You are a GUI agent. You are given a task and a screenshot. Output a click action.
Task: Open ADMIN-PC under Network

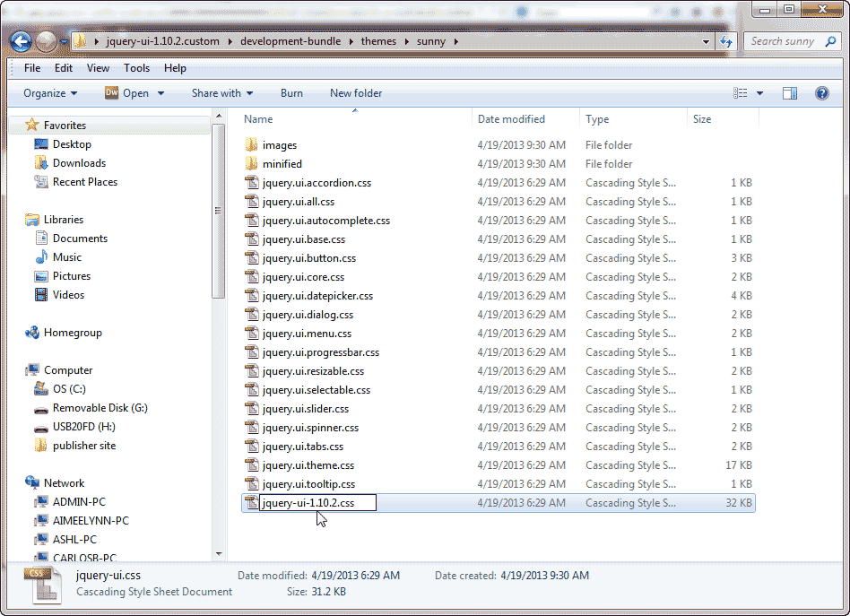coord(79,502)
